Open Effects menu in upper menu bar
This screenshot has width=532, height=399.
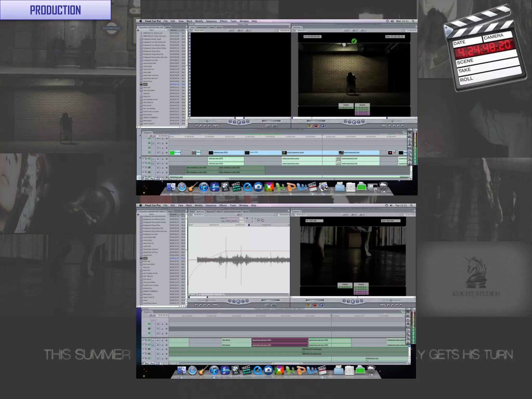223,21
